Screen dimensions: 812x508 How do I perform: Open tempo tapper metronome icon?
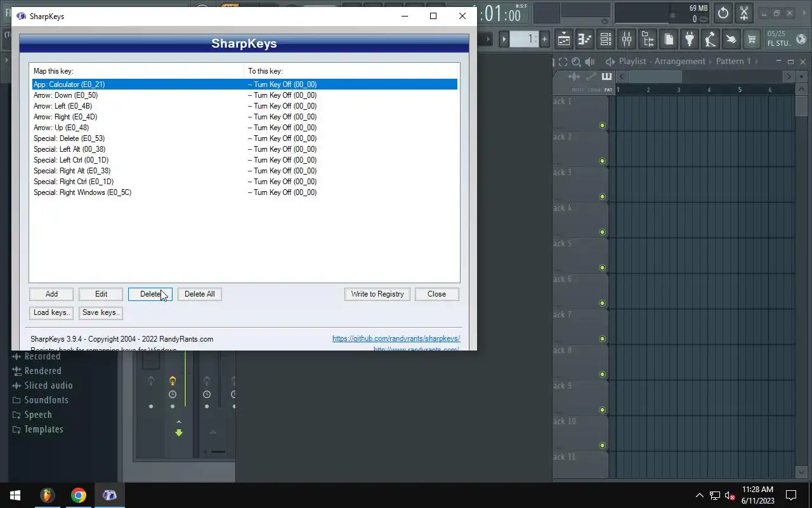(x=710, y=39)
